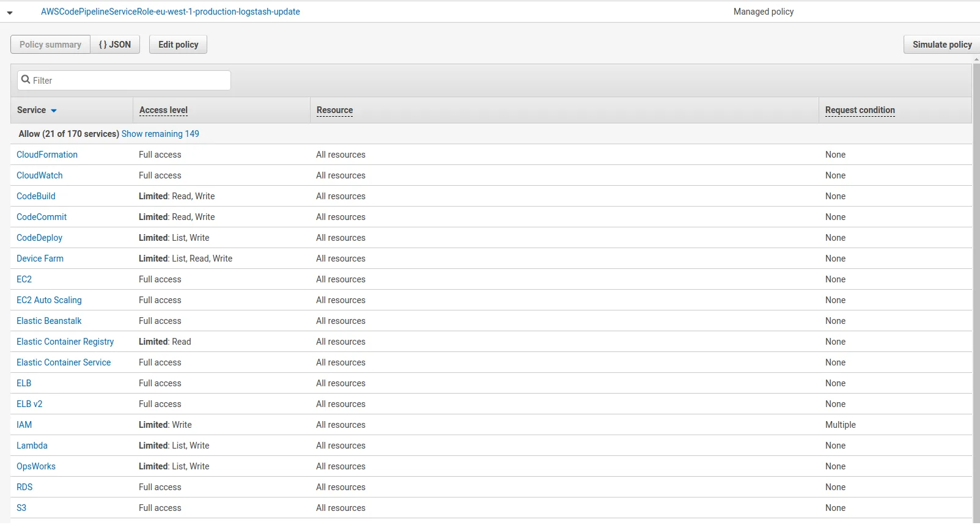Open the Device Farm service link
Viewport: 980px width, 525px height.
(40, 259)
